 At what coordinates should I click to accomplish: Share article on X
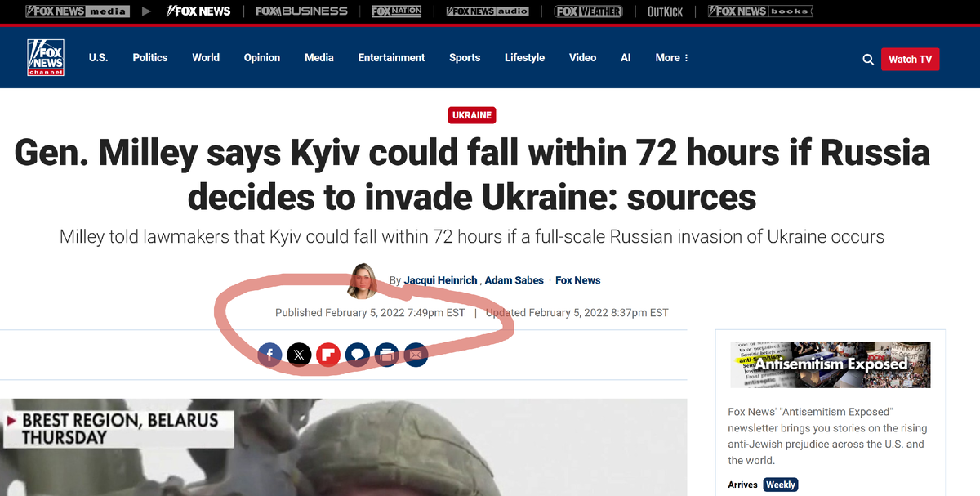pyautogui.click(x=299, y=355)
